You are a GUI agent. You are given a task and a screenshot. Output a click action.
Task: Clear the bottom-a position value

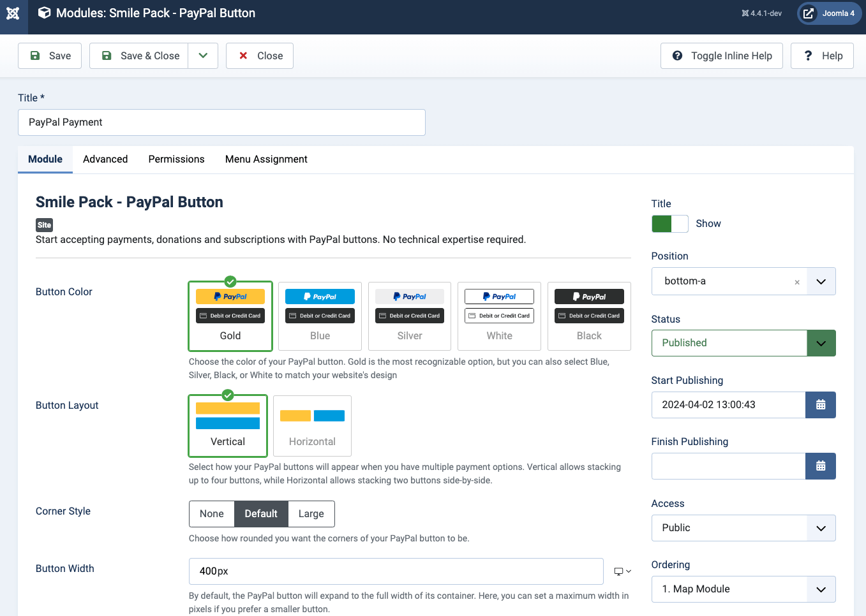(x=797, y=282)
